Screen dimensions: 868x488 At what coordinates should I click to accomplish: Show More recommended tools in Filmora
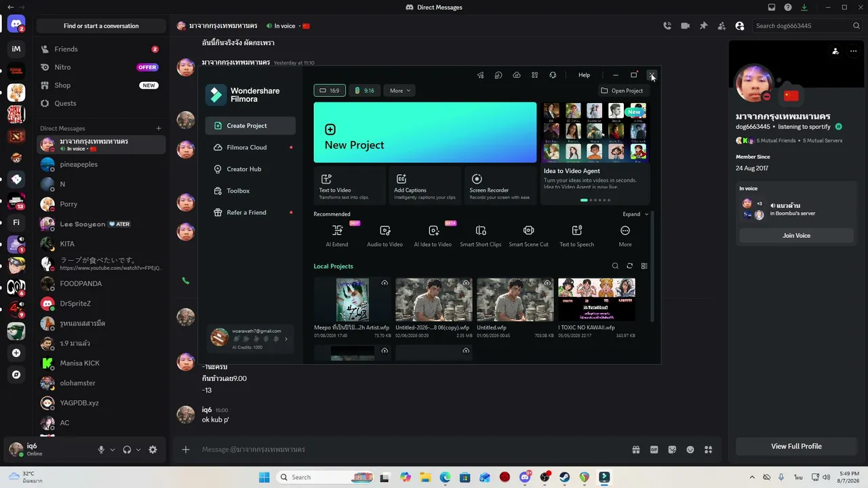coord(625,236)
